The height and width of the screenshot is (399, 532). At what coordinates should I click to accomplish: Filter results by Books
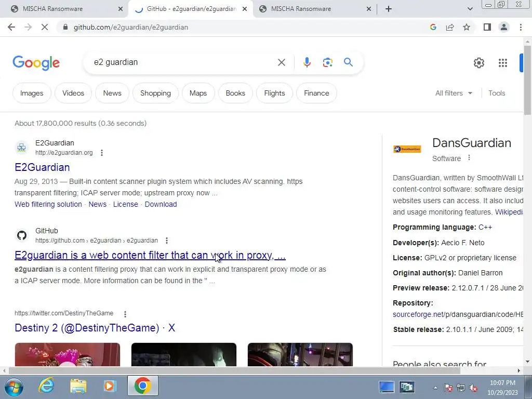tap(235, 93)
